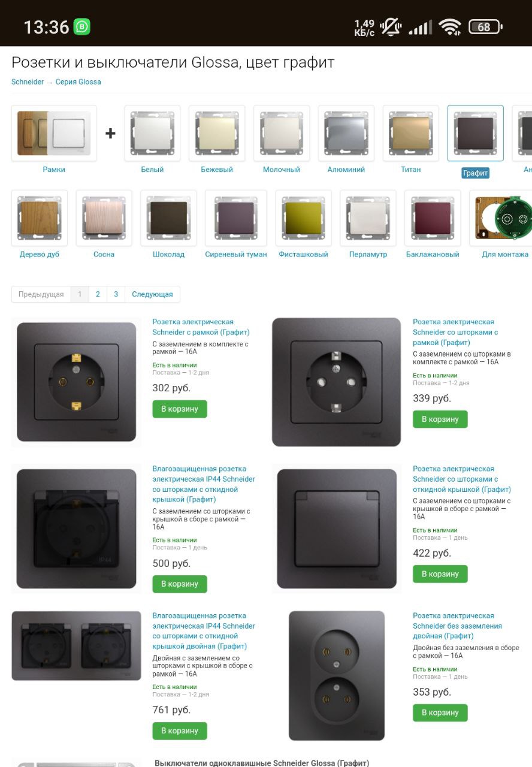The image size is (532, 767).
Task: Select the Дерево дуб finish
Action: pyautogui.click(x=40, y=219)
